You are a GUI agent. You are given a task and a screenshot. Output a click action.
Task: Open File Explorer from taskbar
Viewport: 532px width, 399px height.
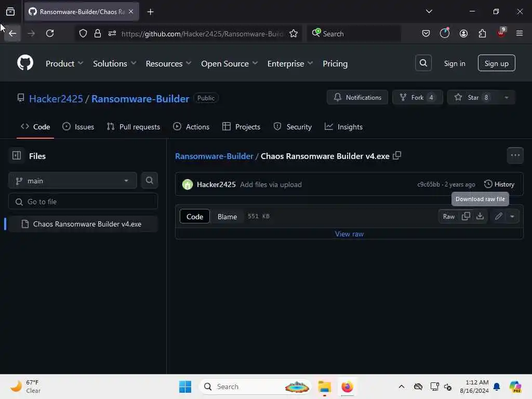[324, 387]
